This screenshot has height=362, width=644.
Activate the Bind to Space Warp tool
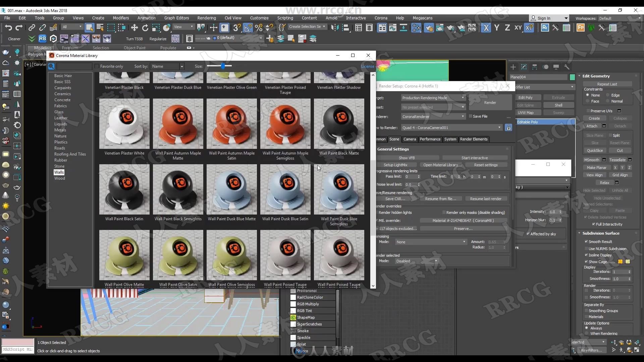[53, 27]
